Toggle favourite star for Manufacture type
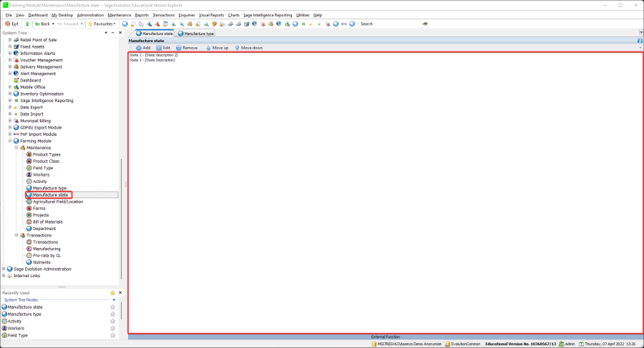 pos(112,314)
